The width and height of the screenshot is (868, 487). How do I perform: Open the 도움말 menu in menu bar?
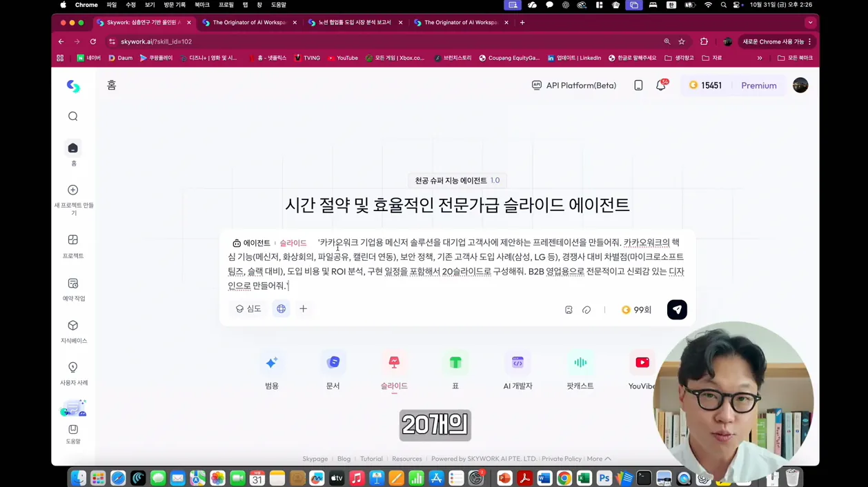[x=278, y=5]
